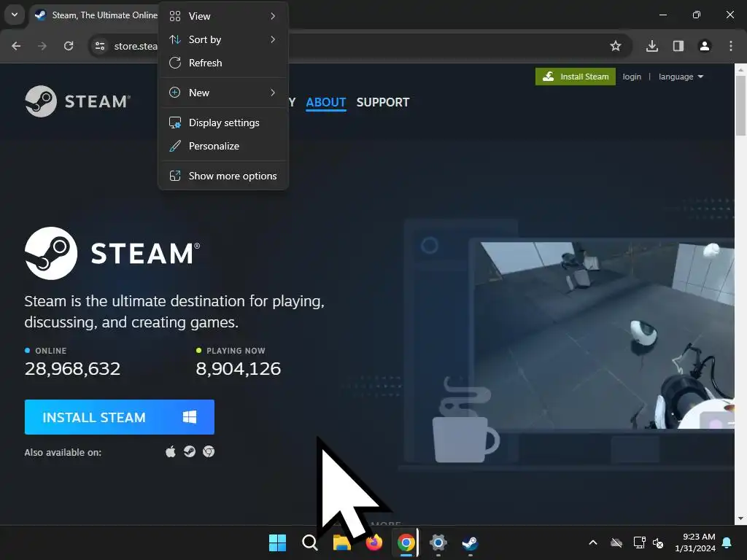Open Chrome tab search dropdown arrow
Image resolution: width=747 pixels, height=560 pixels.
15,15
